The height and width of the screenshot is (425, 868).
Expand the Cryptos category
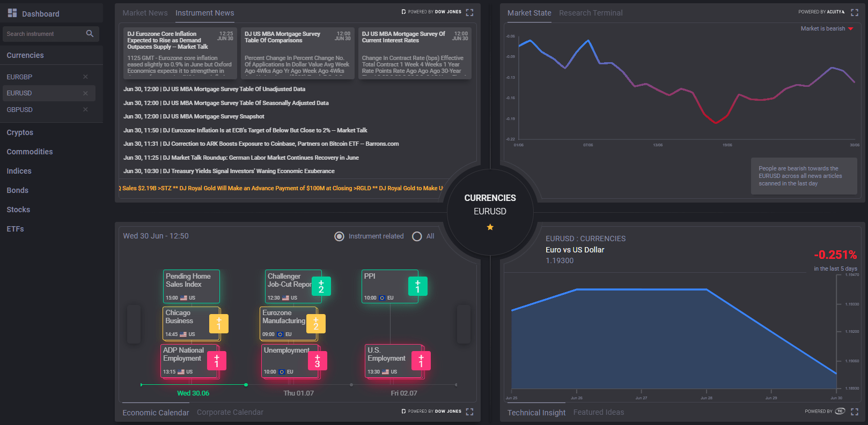(x=20, y=132)
